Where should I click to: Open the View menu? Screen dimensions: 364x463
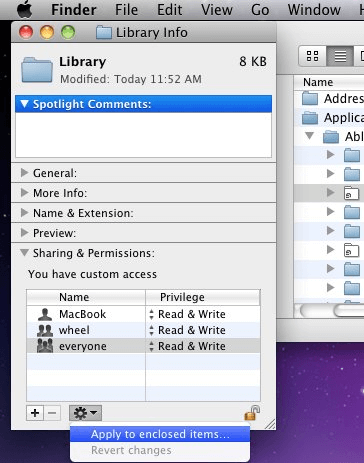tap(217, 9)
